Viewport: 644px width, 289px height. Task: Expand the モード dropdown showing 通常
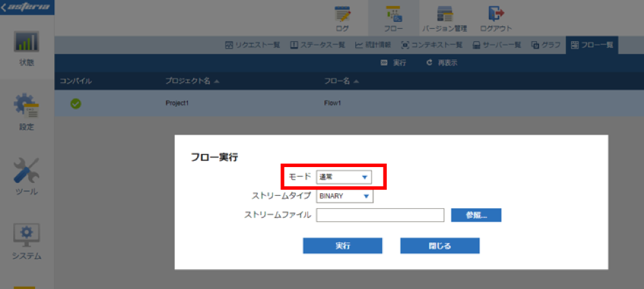(344, 177)
